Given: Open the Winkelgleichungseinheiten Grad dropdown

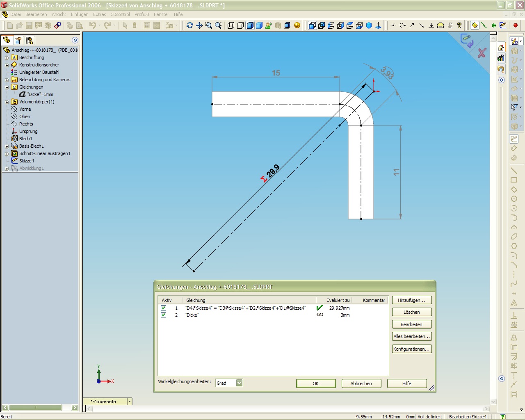Looking at the screenshot, I should tap(240, 383).
